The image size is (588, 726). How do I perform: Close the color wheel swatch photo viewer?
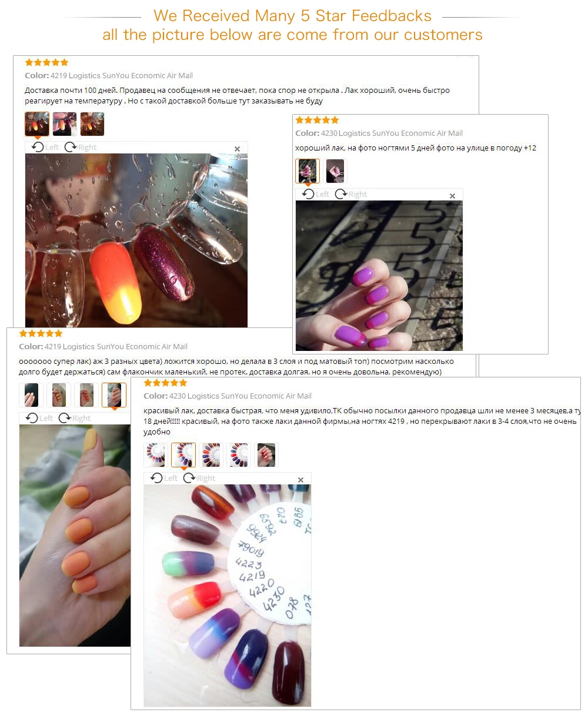(x=300, y=480)
